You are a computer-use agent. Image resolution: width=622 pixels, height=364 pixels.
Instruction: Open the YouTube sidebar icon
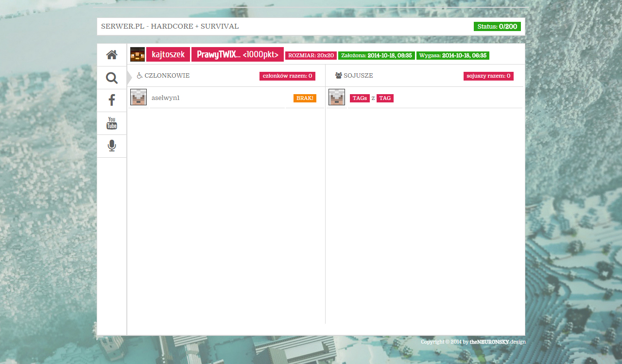click(x=112, y=123)
